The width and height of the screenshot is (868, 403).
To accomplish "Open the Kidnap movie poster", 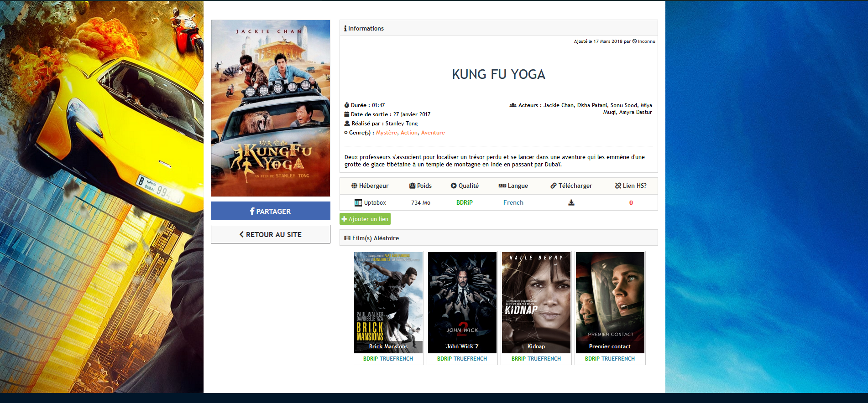I will [536, 302].
